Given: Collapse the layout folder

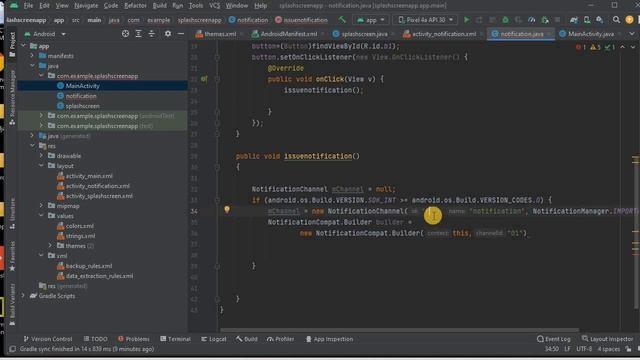Looking at the screenshot, I should pyautogui.click(x=41, y=166).
